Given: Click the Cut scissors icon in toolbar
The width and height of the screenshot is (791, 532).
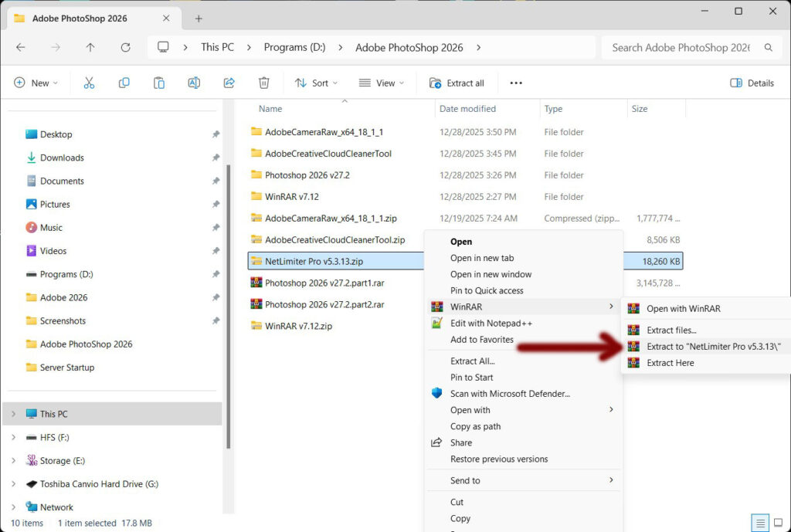Looking at the screenshot, I should click(89, 83).
